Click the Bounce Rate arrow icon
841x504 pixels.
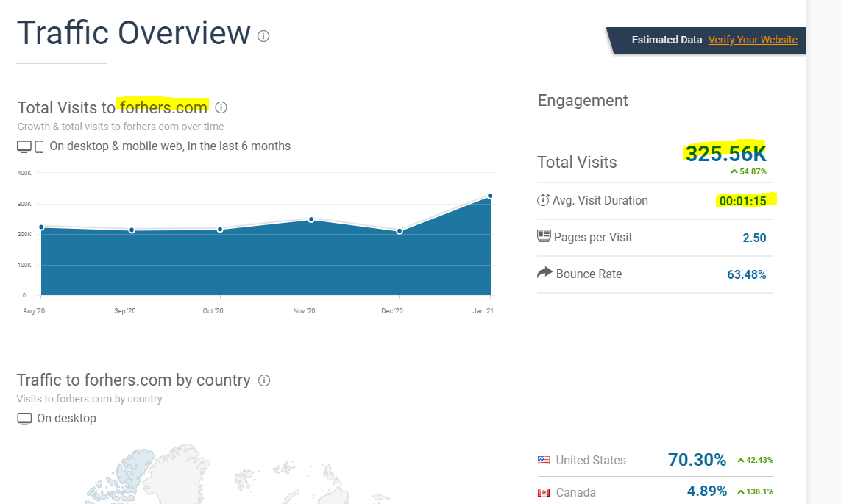[544, 272]
